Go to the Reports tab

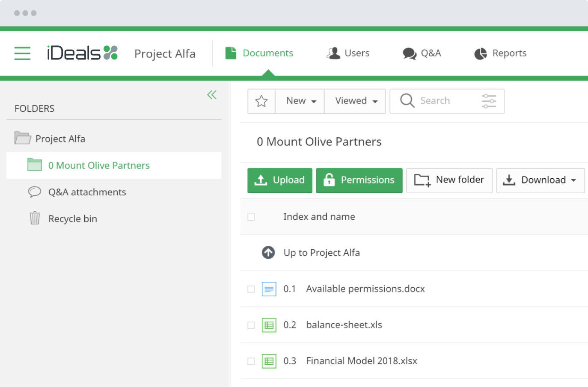(500, 53)
